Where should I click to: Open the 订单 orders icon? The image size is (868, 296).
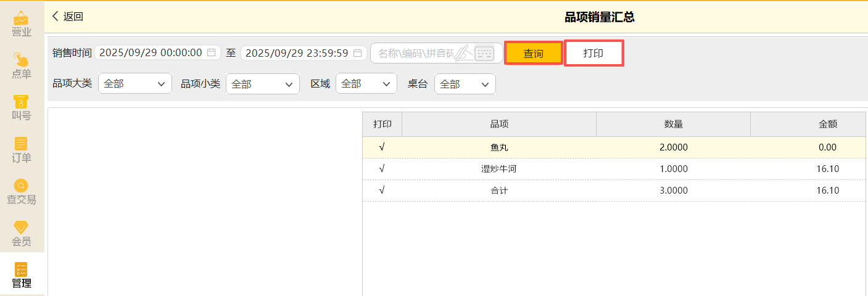point(22,144)
